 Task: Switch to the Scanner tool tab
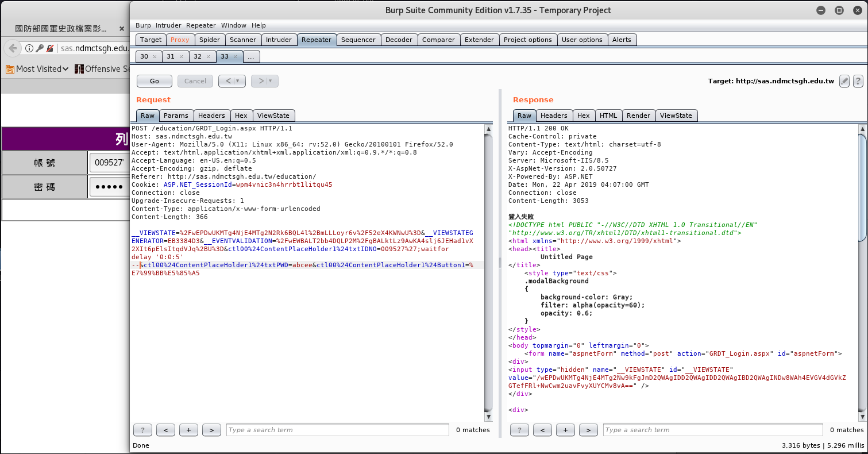[243, 40]
